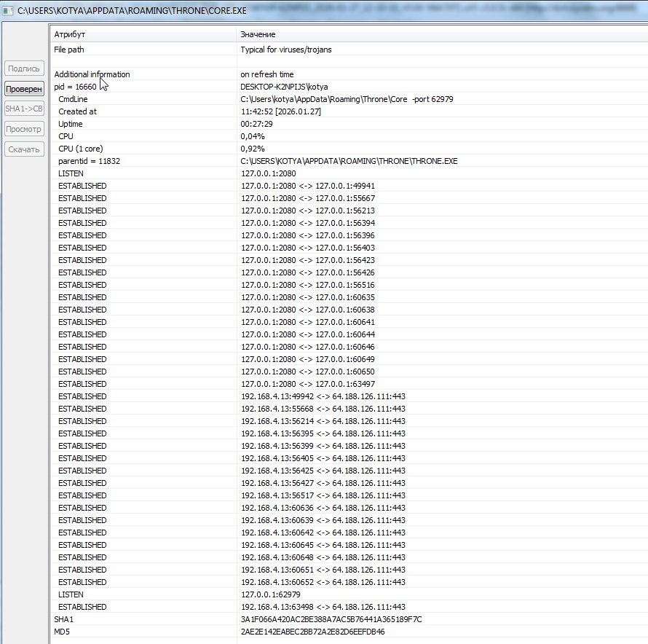Select the Additional information row
This screenshot has height=644, width=648.
(x=349, y=74)
